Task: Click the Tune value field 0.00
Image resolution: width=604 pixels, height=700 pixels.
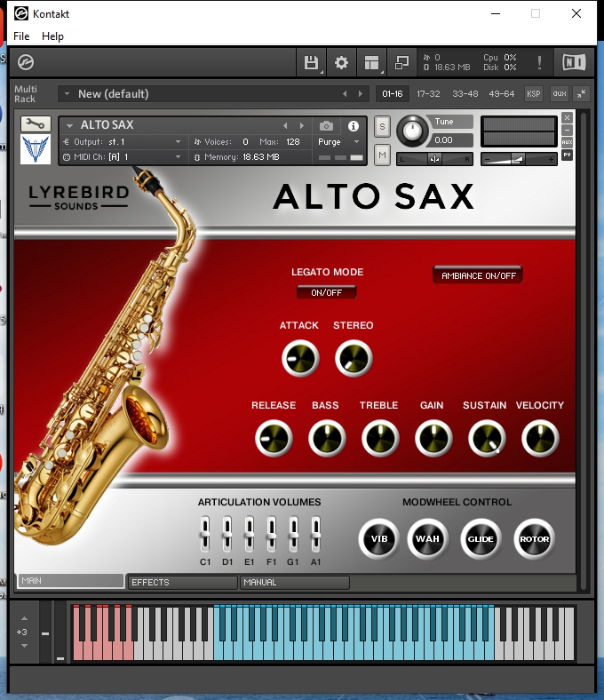Action: pyautogui.click(x=452, y=140)
